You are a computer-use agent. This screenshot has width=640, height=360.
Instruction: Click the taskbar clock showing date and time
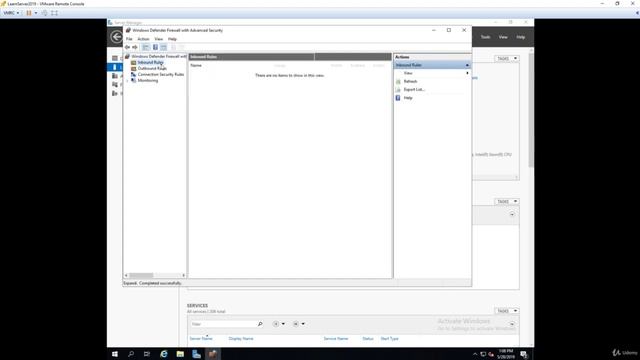click(506, 354)
